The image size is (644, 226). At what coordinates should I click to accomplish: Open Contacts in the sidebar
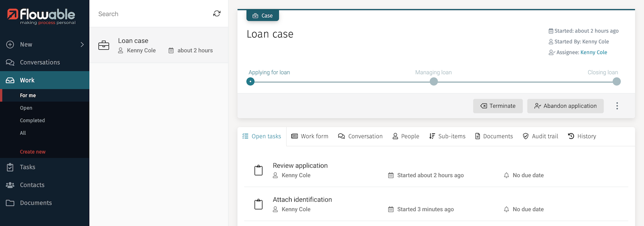click(32, 185)
